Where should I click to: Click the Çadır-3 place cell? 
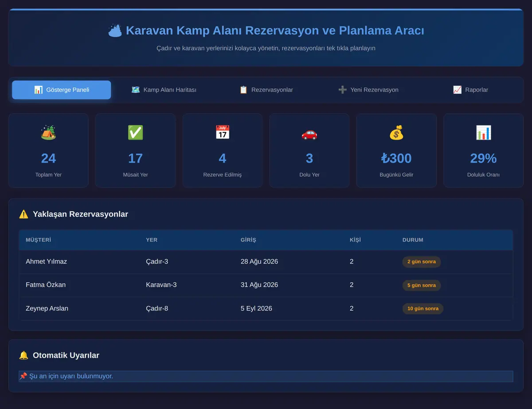coord(157,262)
